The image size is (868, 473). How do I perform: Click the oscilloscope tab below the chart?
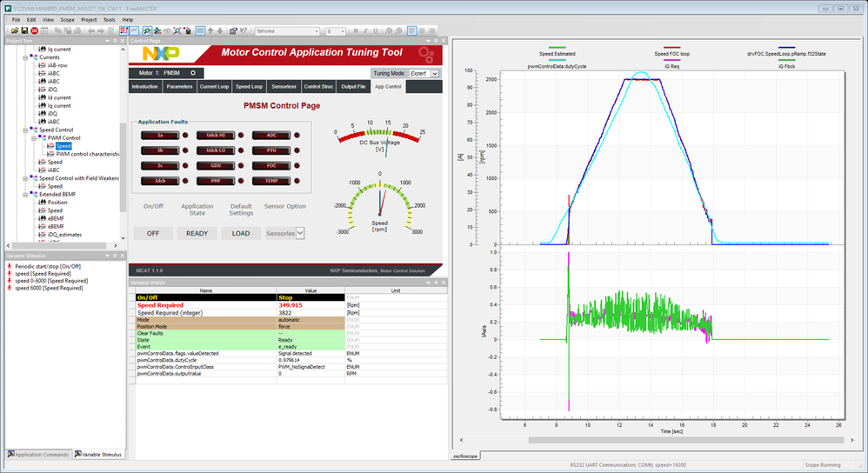pos(465,456)
